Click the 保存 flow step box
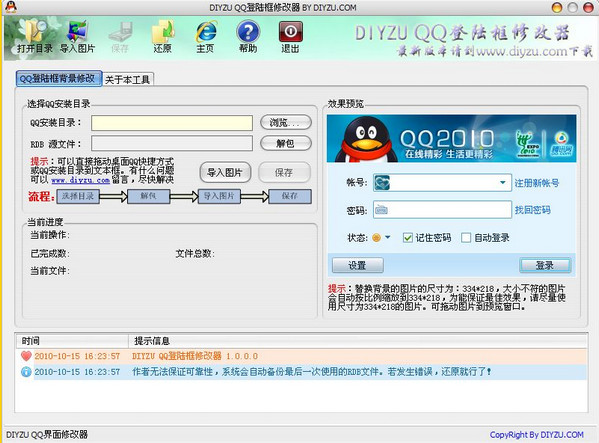 (x=290, y=196)
